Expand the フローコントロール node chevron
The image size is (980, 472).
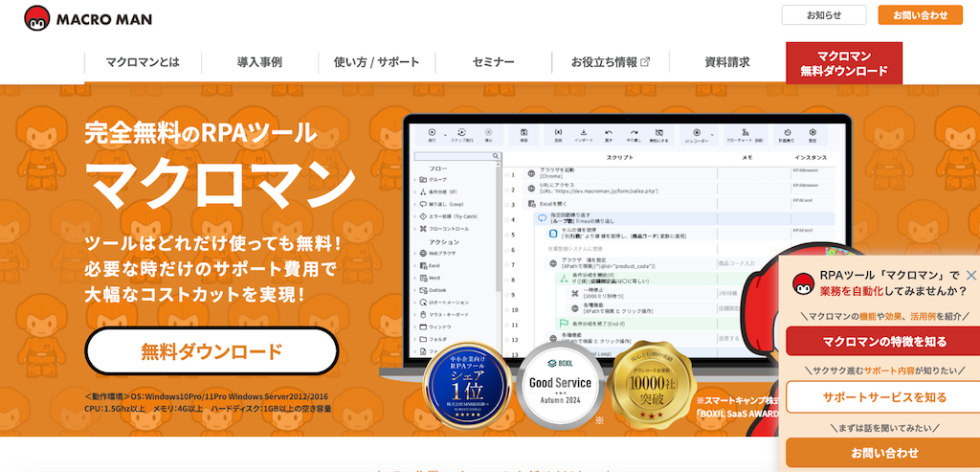[x=415, y=229]
